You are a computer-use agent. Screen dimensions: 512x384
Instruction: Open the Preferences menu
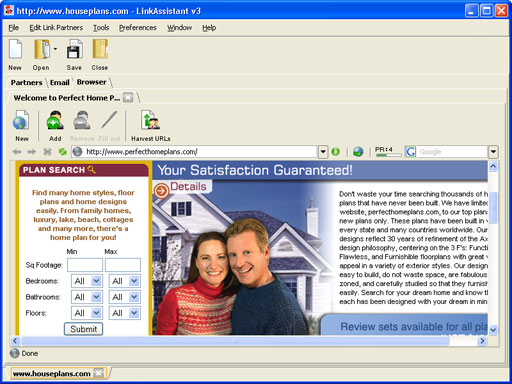138,28
